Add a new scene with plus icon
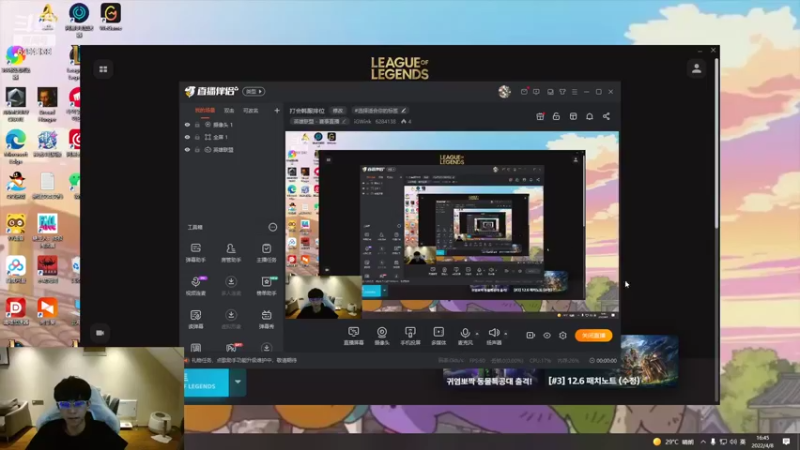This screenshot has height=450, width=800. (277, 110)
